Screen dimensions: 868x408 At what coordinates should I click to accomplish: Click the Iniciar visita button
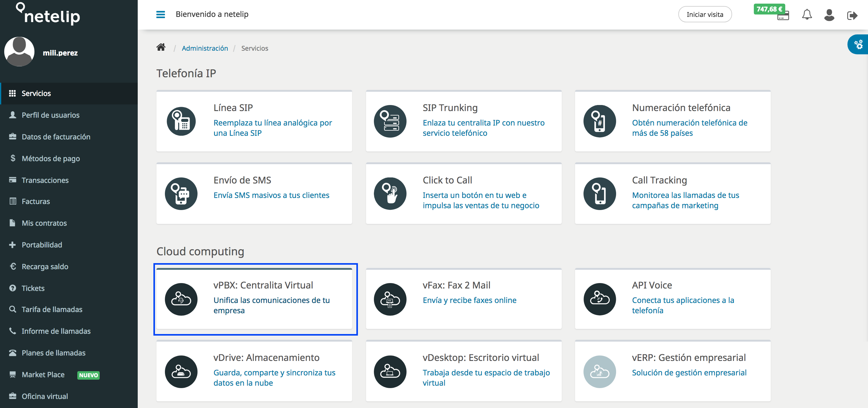pyautogui.click(x=705, y=14)
